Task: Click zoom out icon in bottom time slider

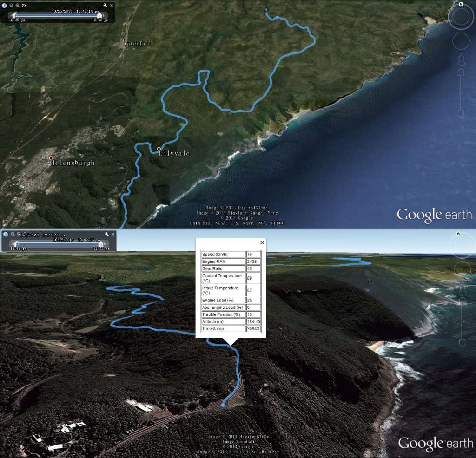Action: point(13,234)
